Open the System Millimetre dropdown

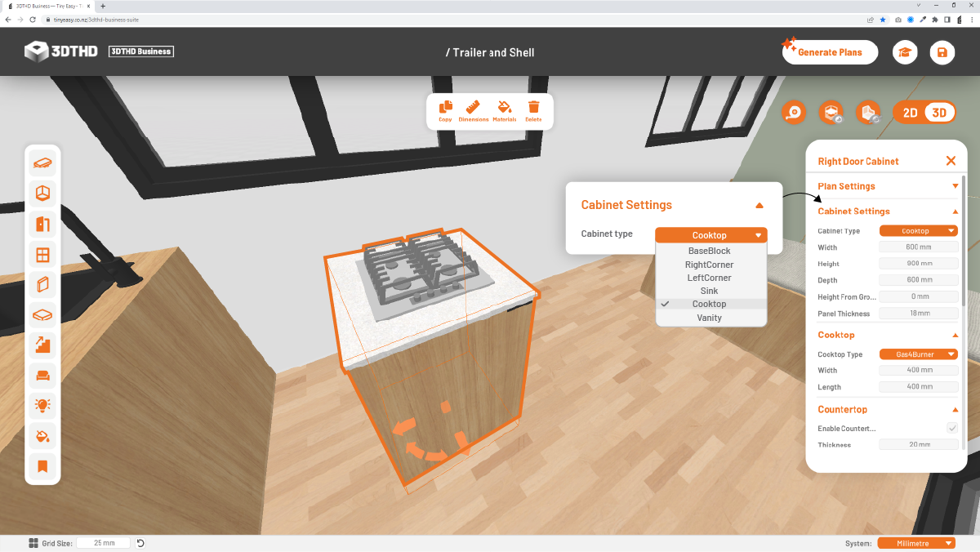916,543
